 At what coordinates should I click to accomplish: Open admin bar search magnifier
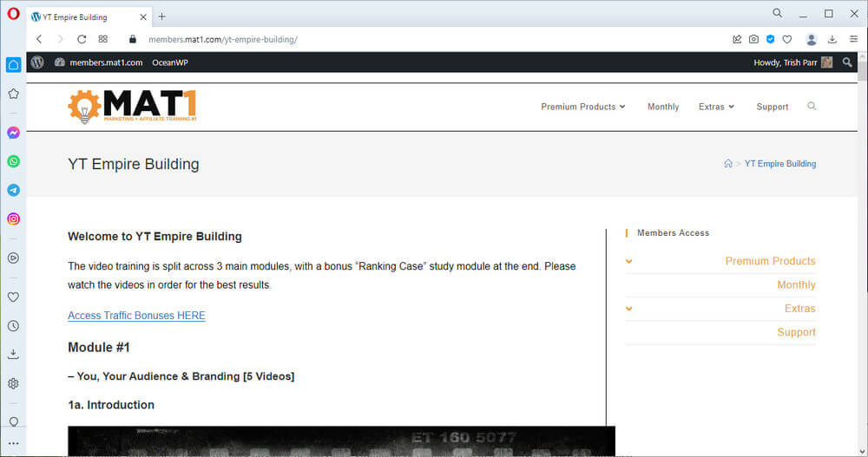847,62
